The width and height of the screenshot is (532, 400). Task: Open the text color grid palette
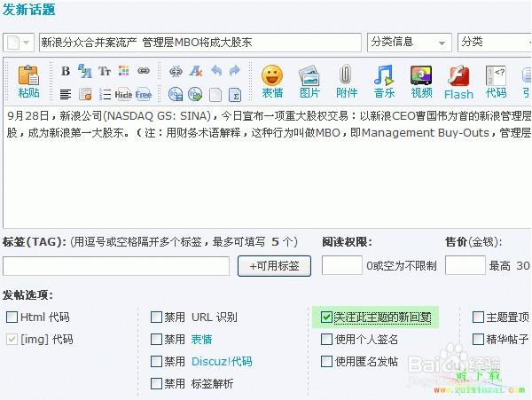[x=124, y=71]
